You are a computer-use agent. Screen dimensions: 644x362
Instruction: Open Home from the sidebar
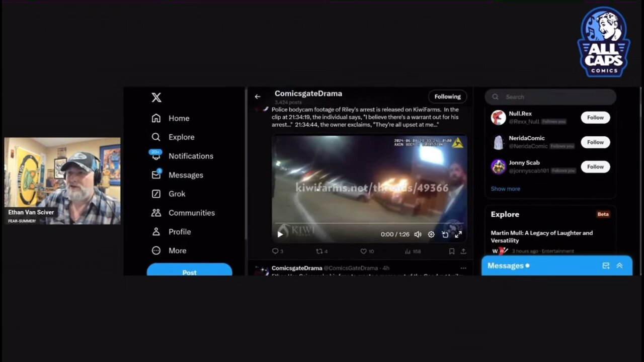click(x=171, y=118)
